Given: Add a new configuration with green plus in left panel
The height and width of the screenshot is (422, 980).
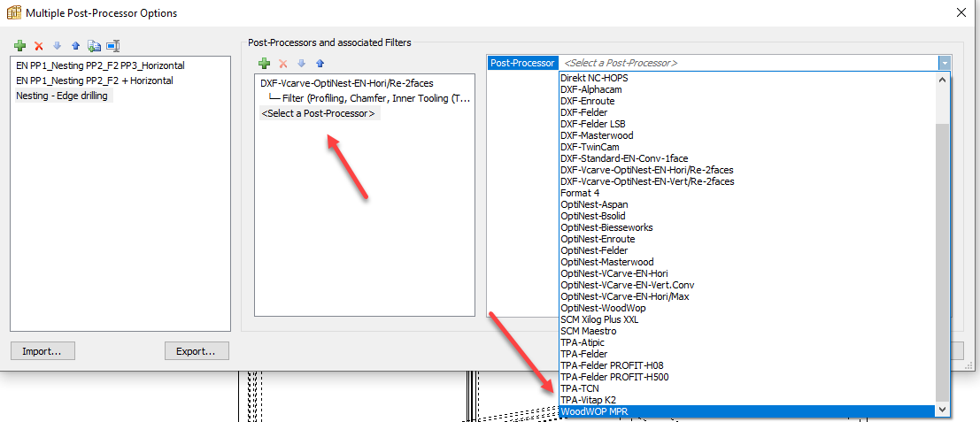Looking at the screenshot, I should (20, 46).
